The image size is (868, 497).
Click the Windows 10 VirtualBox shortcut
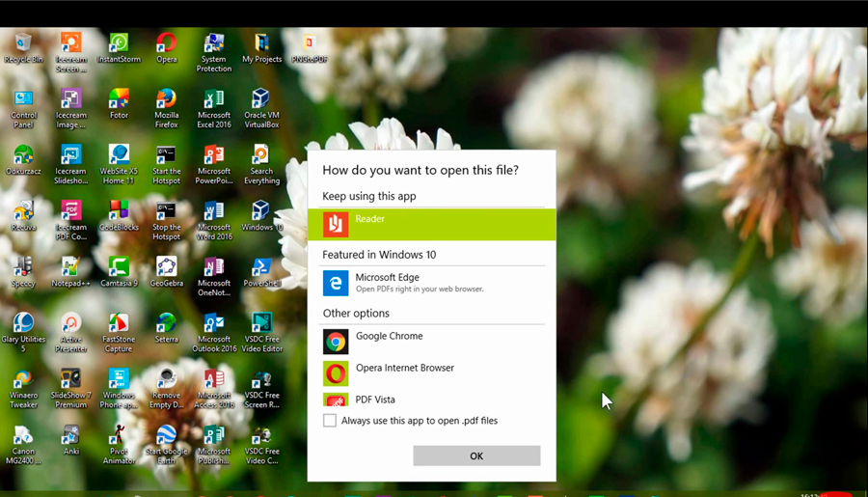point(261,216)
